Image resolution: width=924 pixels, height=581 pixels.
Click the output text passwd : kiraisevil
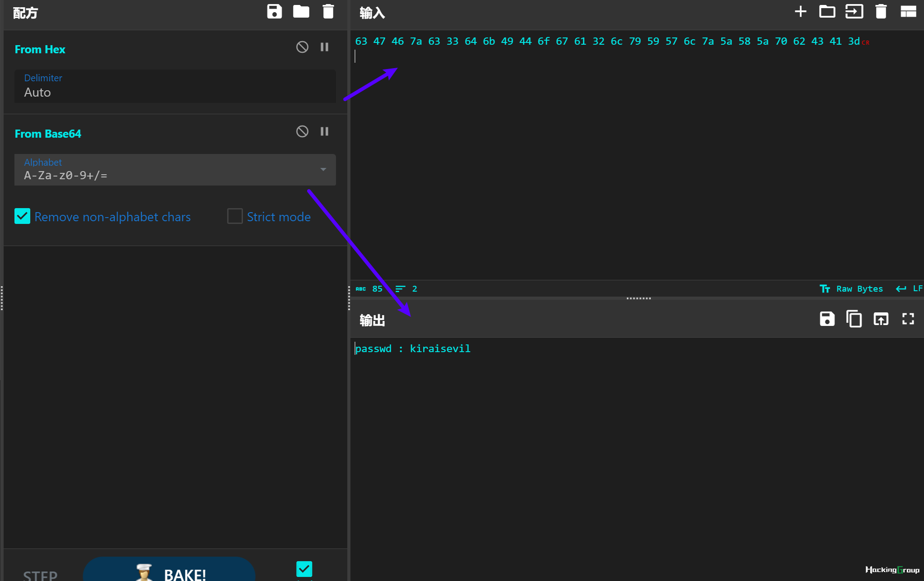(413, 349)
